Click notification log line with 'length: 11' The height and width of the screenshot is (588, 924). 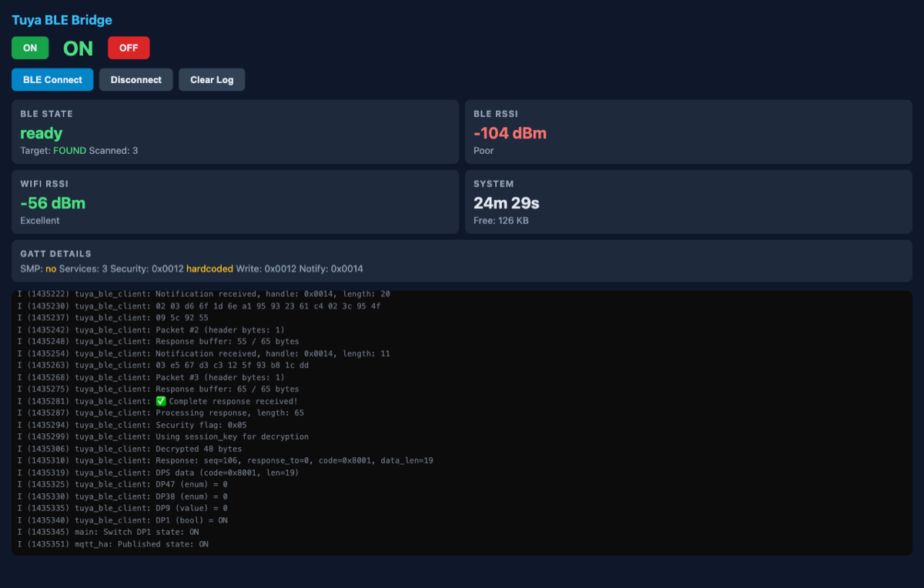[x=203, y=353]
